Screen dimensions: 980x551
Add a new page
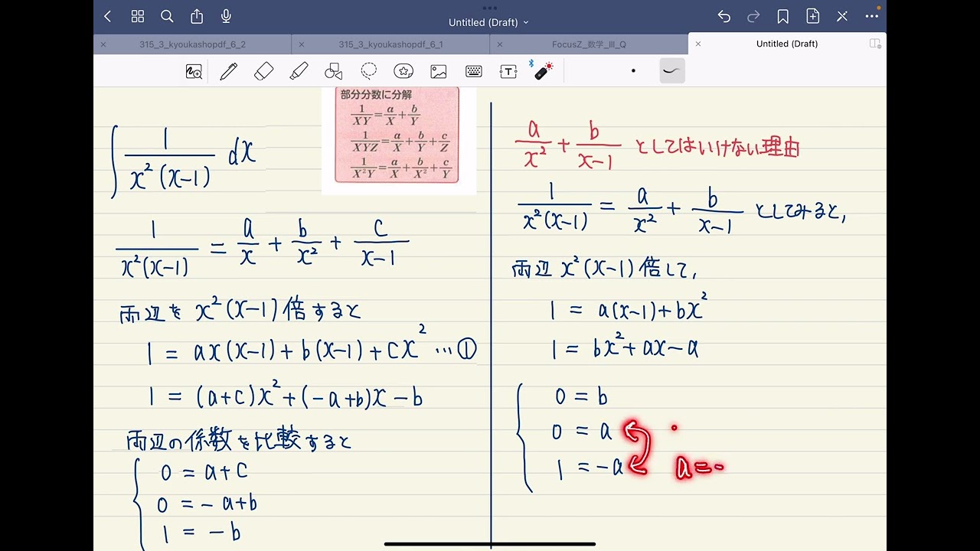point(812,16)
